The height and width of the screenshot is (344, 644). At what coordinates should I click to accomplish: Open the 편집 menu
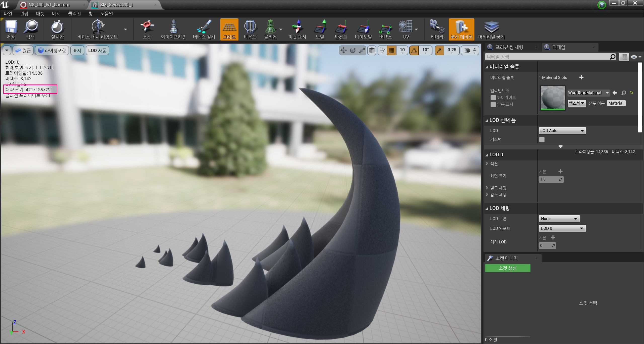point(24,14)
